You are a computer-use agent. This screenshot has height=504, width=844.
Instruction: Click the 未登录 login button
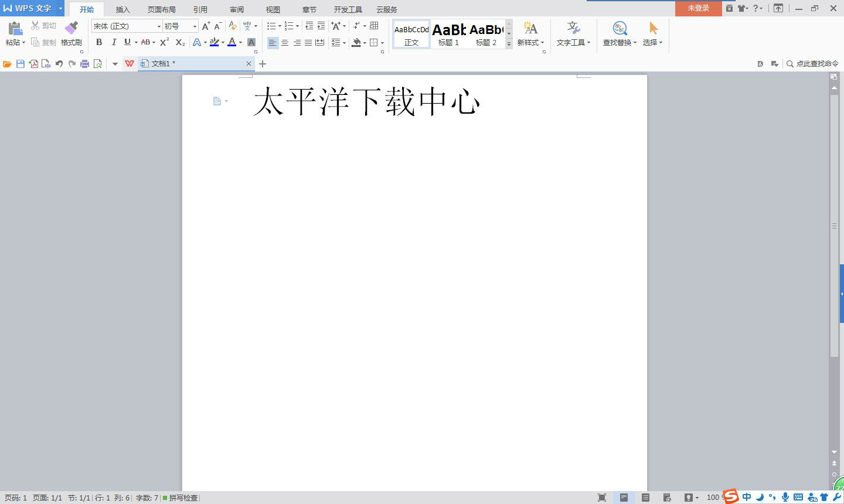tap(698, 8)
